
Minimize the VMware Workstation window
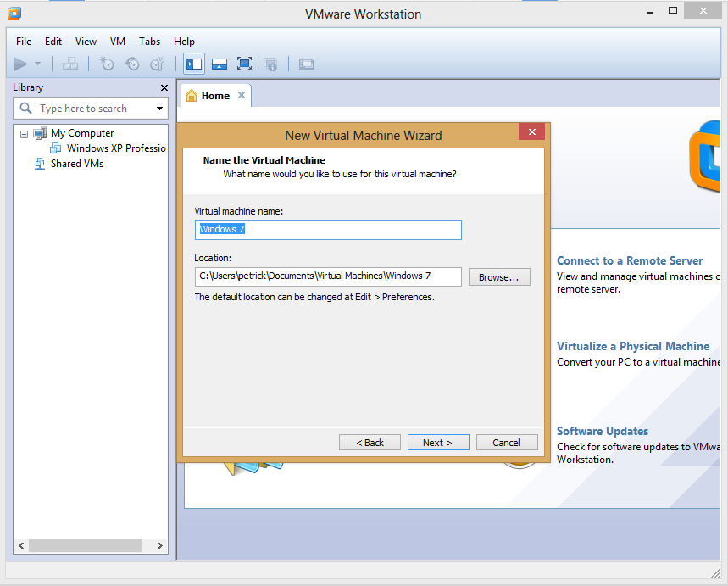(x=649, y=12)
